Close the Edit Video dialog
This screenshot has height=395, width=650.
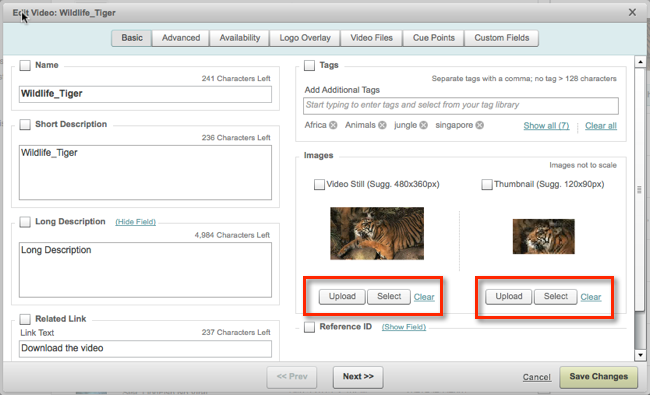click(x=632, y=12)
